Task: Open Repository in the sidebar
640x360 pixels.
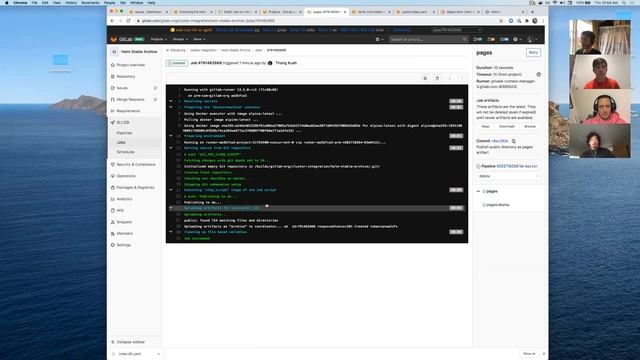Action: [x=126, y=76]
